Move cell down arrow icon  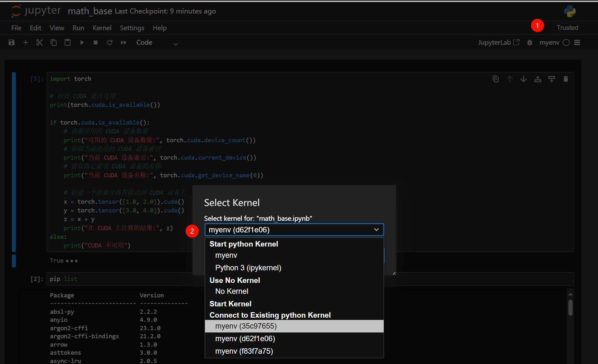click(x=524, y=79)
